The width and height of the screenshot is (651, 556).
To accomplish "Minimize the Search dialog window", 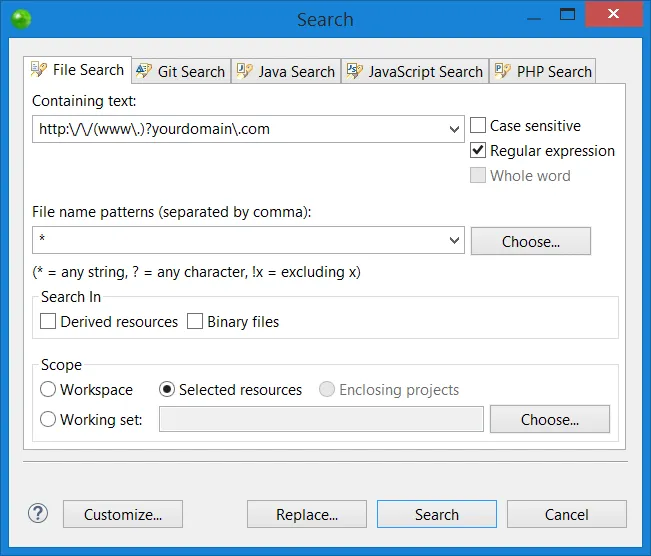I will coord(534,17).
